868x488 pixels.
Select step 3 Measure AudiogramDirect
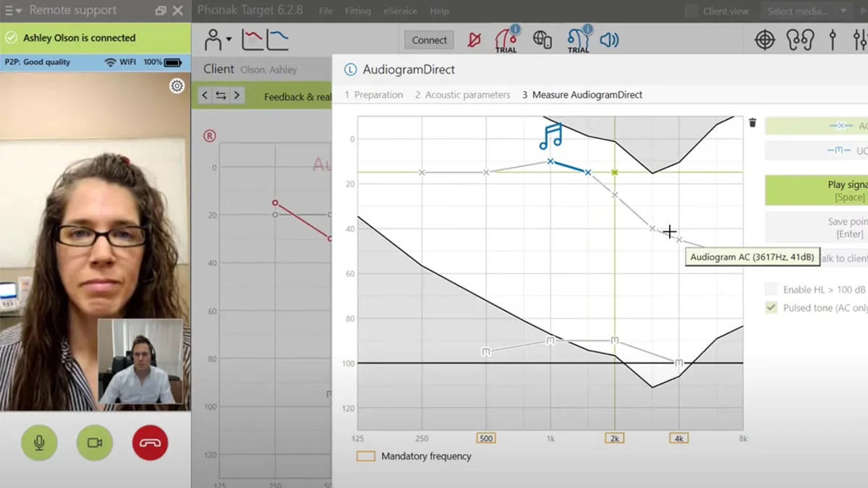click(582, 95)
